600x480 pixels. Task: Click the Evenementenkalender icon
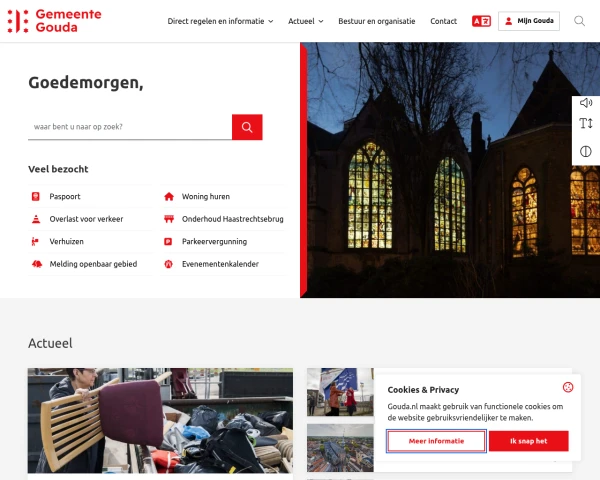168,264
